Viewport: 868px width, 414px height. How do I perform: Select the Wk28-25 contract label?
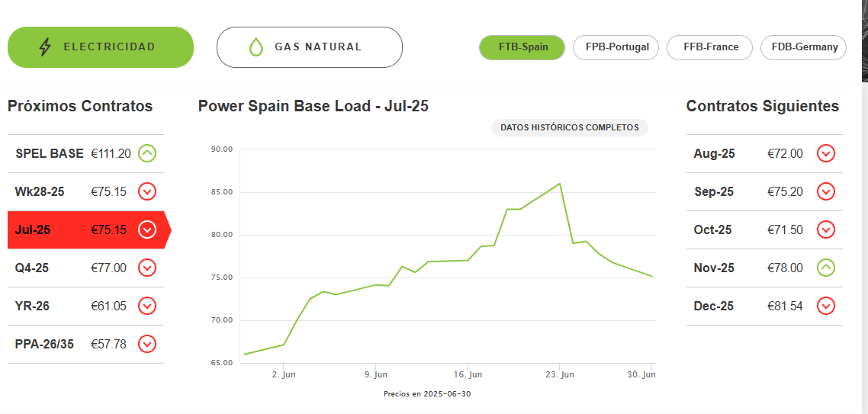coord(40,191)
